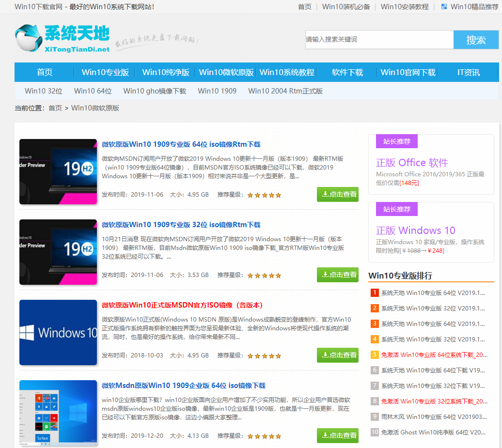Open Win10 gho镜像下载 sub-navigation link

coord(155,91)
